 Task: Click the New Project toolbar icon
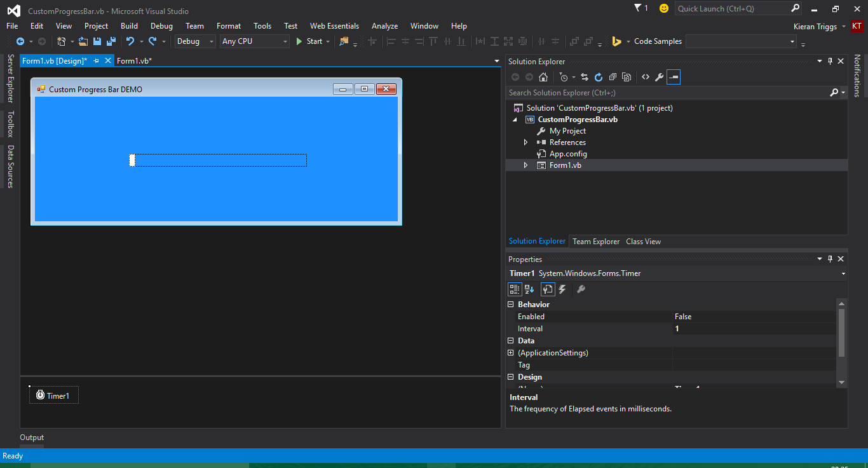pyautogui.click(x=62, y=41)
